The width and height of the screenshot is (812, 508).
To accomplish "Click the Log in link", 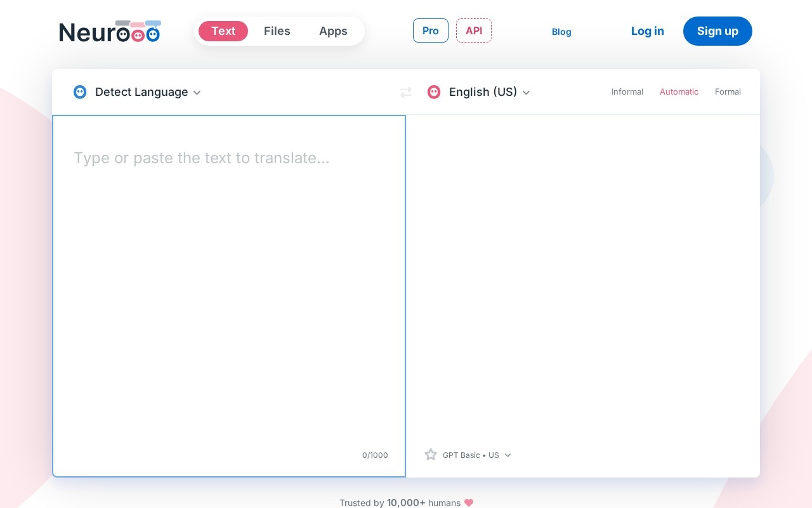I will point(648,31).
